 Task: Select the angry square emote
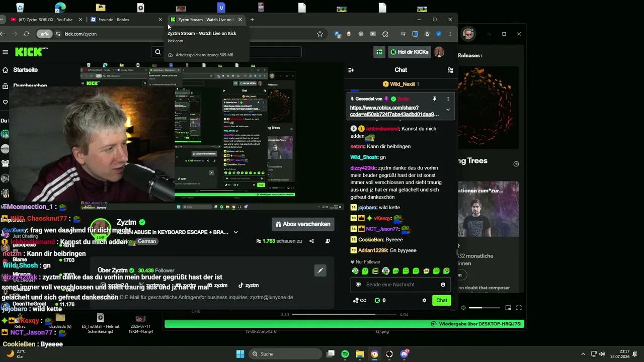pyautogui.click(x=375, y=271)
